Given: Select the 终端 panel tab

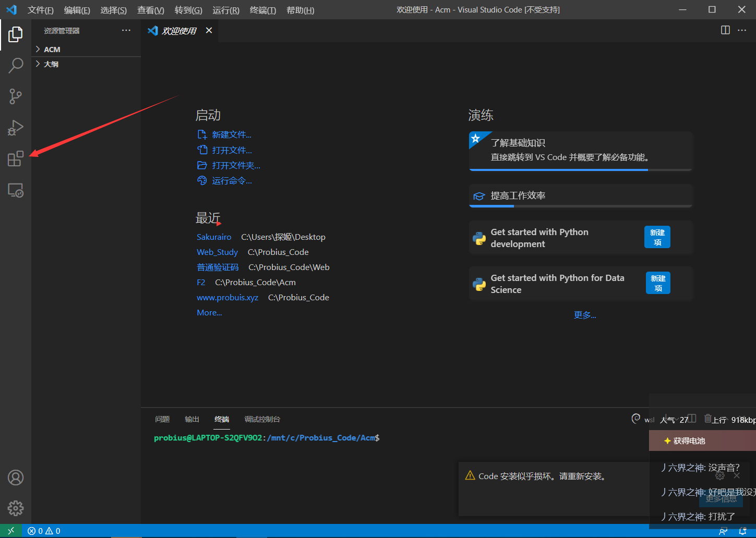Looking at the screenshot, I should click(222, 419).
